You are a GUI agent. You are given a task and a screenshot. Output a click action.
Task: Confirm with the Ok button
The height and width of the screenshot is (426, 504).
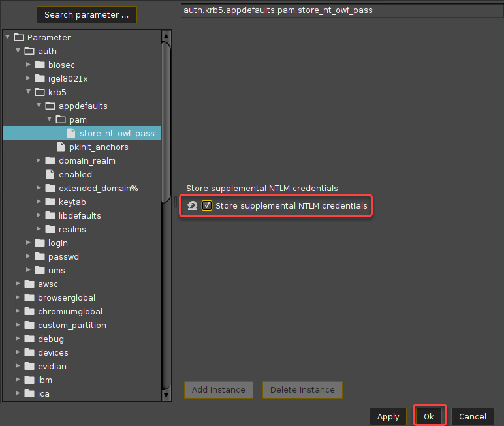[429, 416]
